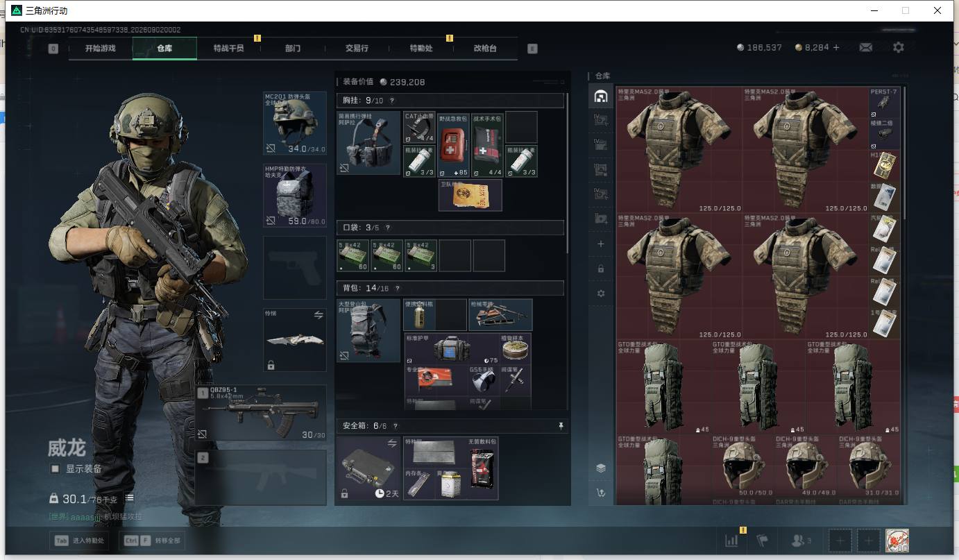This screenshot has width=959, height=560.
Task: Click the flag icon in the bottom bar
Action: pyautogui.click(x=763, y=541)
